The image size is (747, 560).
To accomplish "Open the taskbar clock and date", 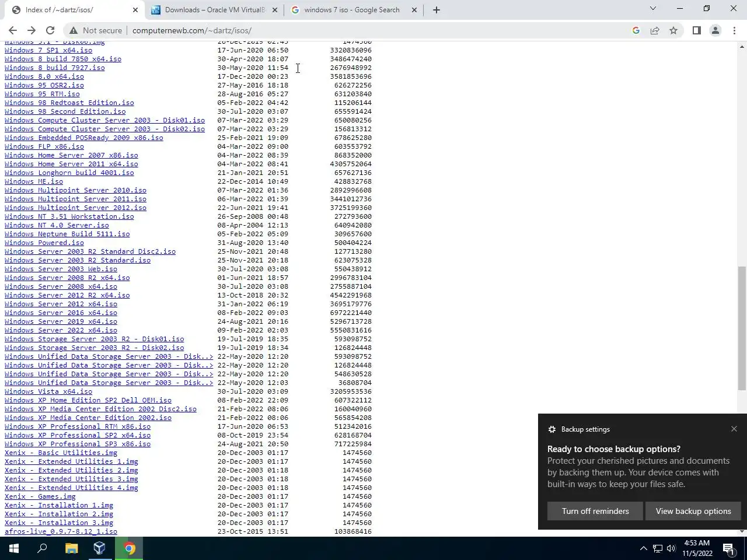I will click(x=697, y=548).
